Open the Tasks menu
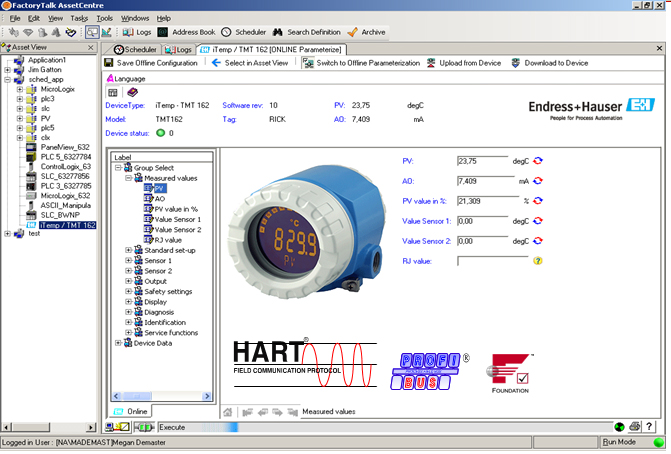671x454 pixels. 79,18
